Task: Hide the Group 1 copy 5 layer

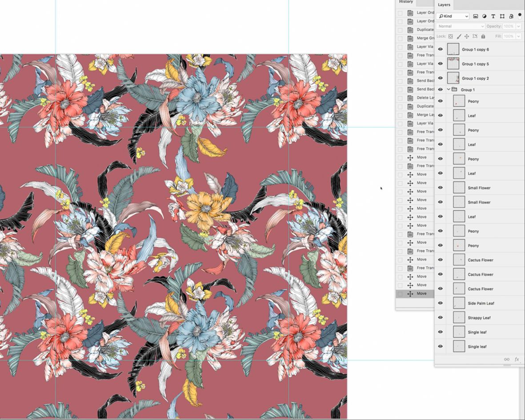Action: pos(440,64)
